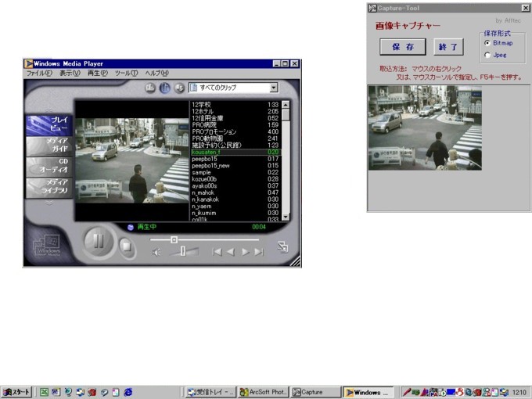This screenshot has height=399, width=532.
Task: Select the 12信用金庫 clip in playlist
Action: [x=235, y=118]
